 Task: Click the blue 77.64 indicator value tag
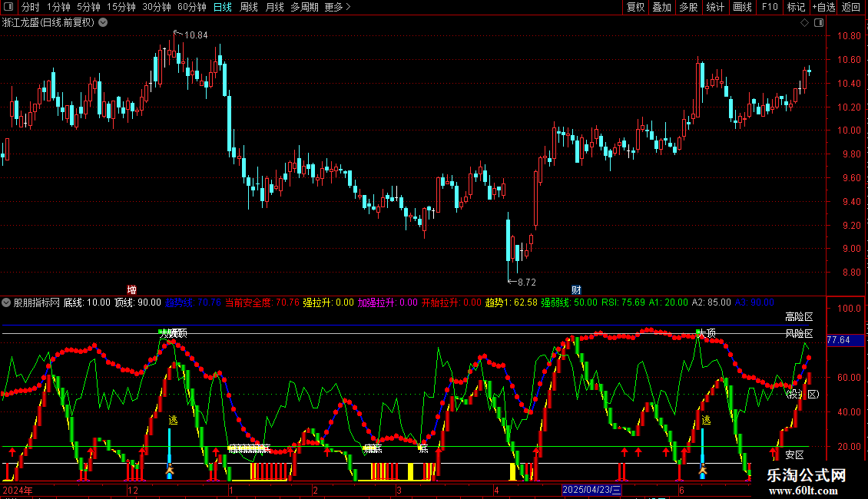click(x=845, y=340)
